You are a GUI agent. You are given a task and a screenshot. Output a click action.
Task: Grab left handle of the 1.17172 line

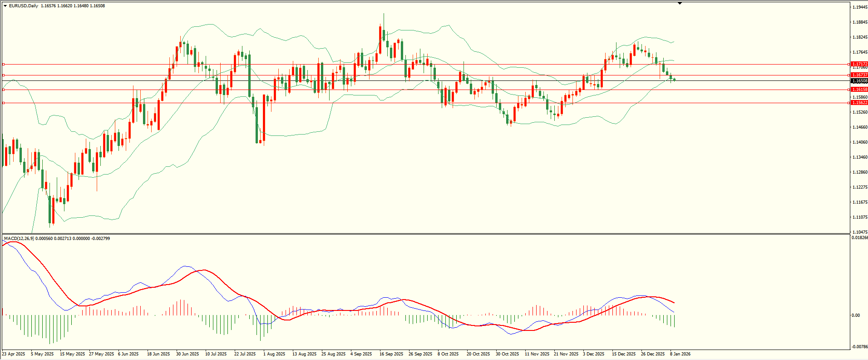tap(4, 64)
